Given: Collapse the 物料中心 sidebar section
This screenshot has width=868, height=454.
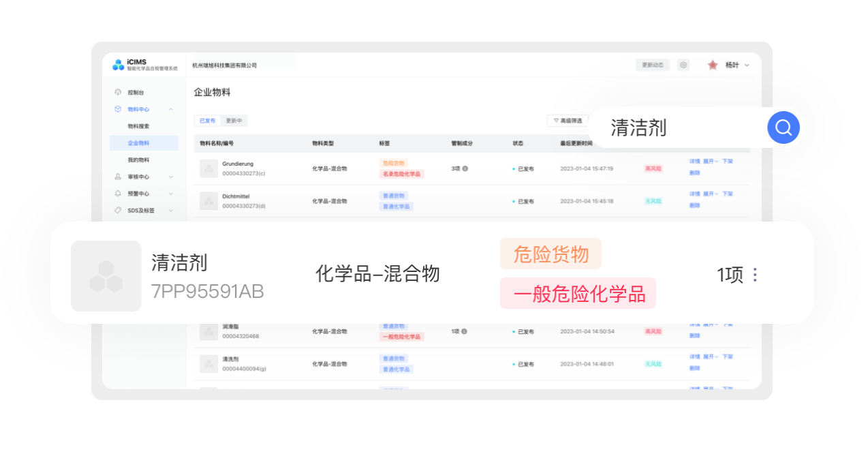Looking at the screenshot, I should pos(170,109).
